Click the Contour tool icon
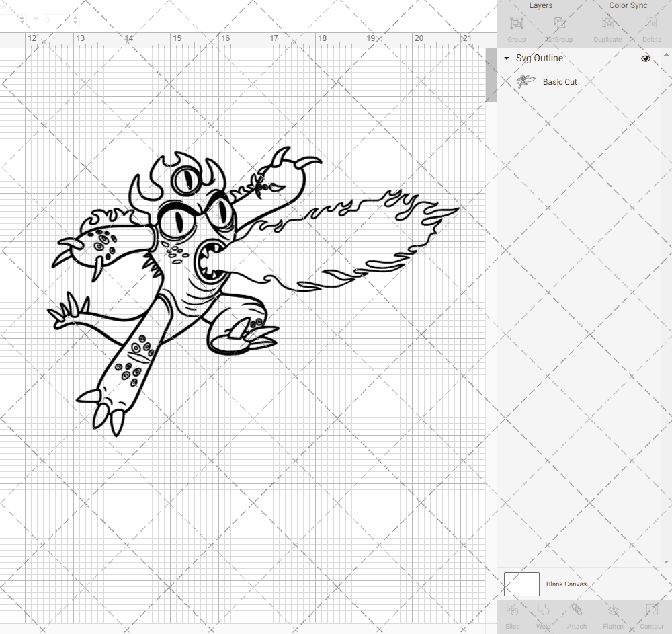 click(651, 610)
